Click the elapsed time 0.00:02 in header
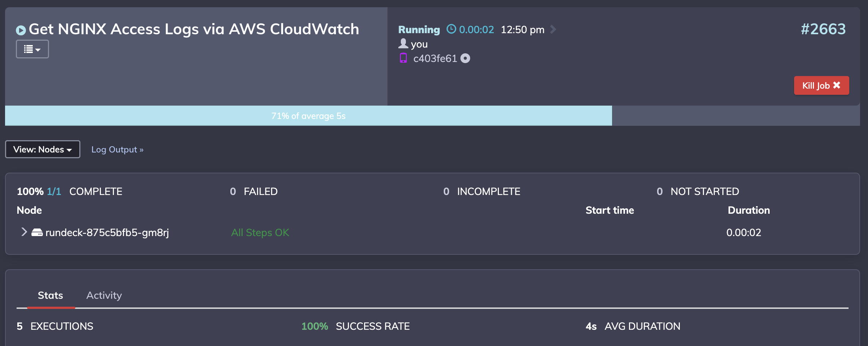This screenshot has width=868, height=346. pyautogui.click(x=477, y=30)
